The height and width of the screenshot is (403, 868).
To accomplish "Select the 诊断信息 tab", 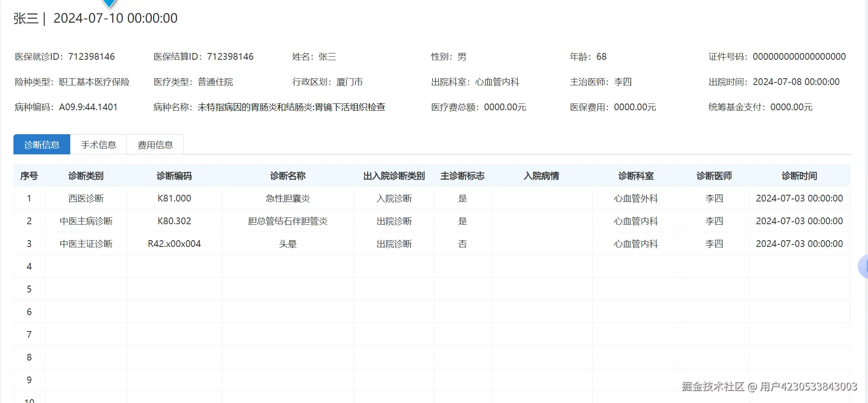I will pyautogui.click(x=42, y=144).
